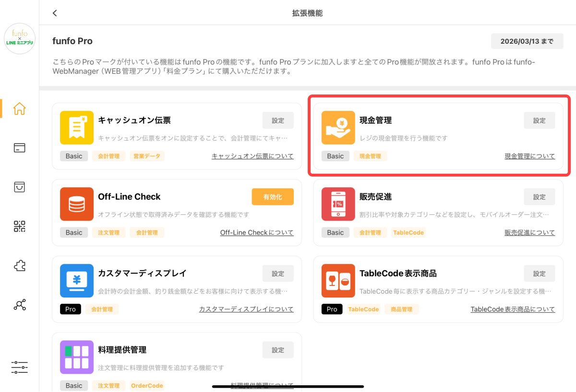
Task: Click the カスタマーディスプレイ card title
Action: tap(142, 273)
